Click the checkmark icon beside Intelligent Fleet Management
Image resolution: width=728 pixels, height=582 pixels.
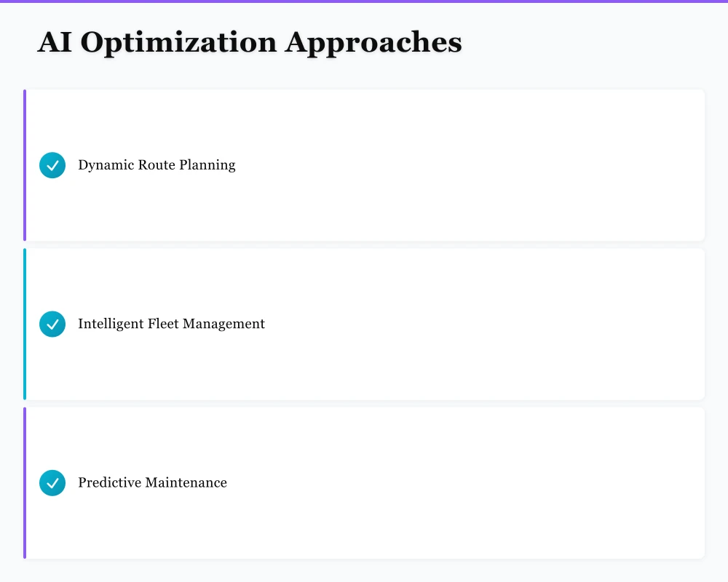[x=52, y=324]
